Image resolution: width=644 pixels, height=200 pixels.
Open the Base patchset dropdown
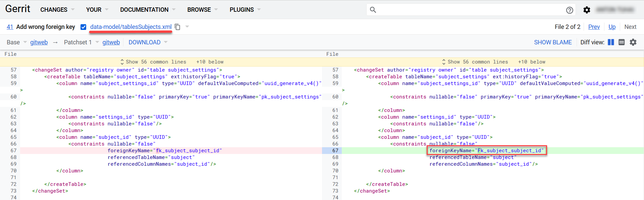click(17, 42)
